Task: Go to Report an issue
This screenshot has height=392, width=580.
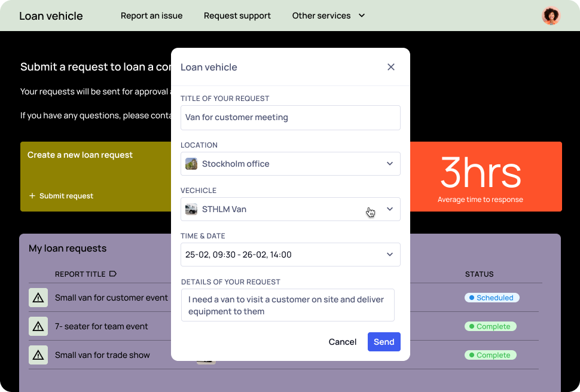Action: coord(152,16)
